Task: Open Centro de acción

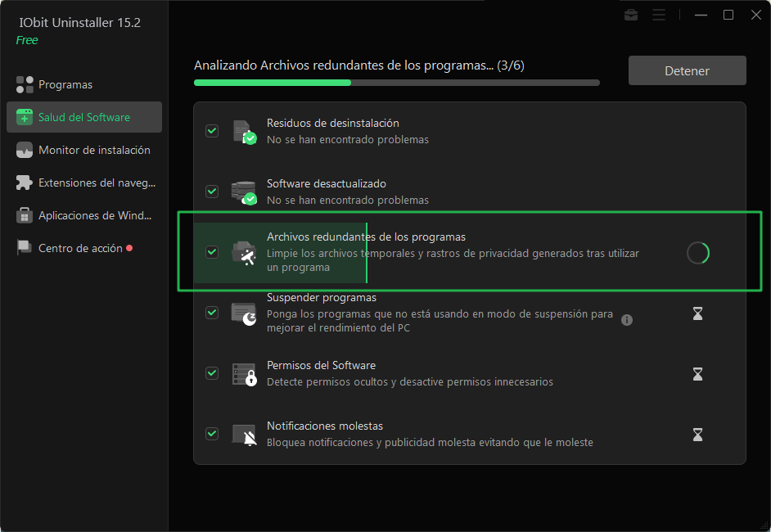Action: coord(84,248)
